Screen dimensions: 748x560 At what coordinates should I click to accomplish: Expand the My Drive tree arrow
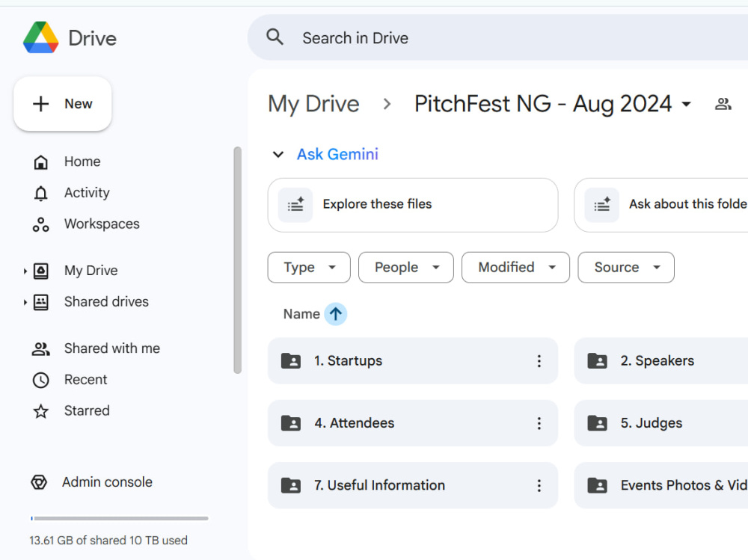25,271
